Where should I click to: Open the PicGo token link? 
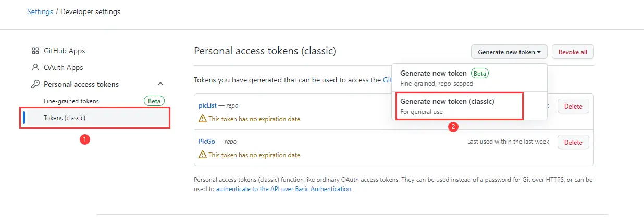(x=207, y=142)
